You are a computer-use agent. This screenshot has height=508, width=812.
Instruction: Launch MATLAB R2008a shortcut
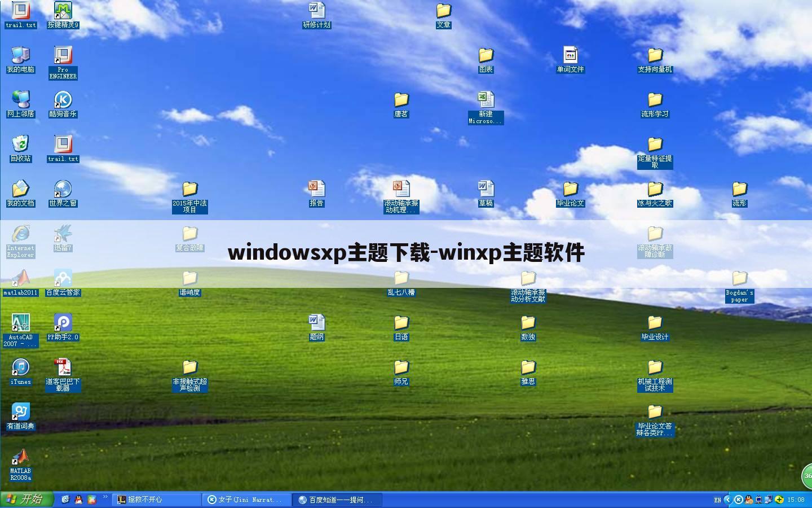tap(20, 464)
